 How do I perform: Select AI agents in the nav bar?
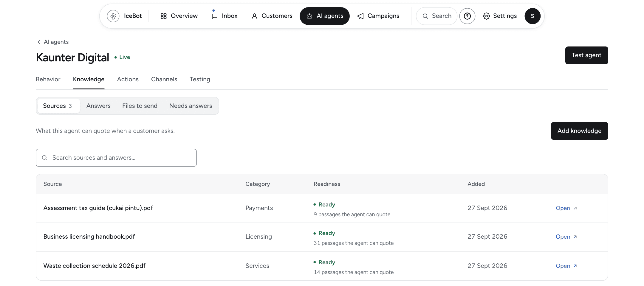pyautogui.click(x=325, y=16)
